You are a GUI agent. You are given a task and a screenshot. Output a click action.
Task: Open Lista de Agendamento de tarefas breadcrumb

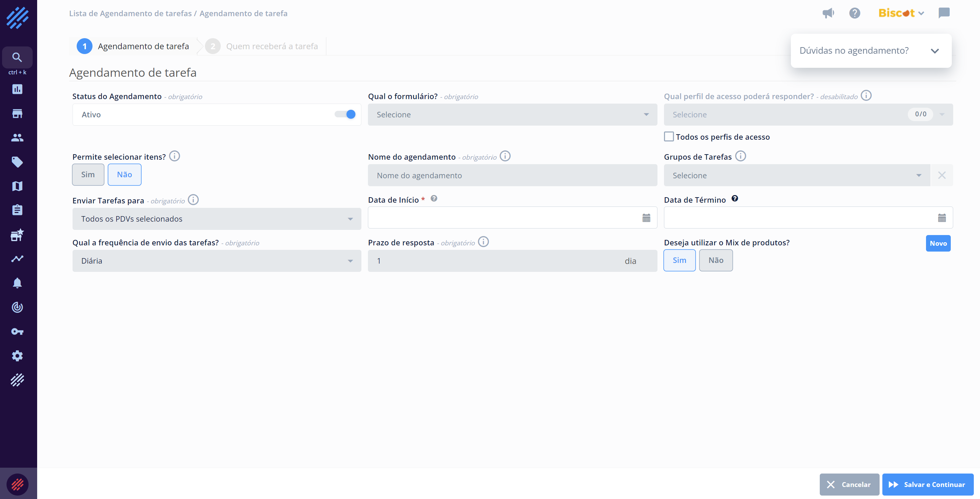(x=130, y=14)
